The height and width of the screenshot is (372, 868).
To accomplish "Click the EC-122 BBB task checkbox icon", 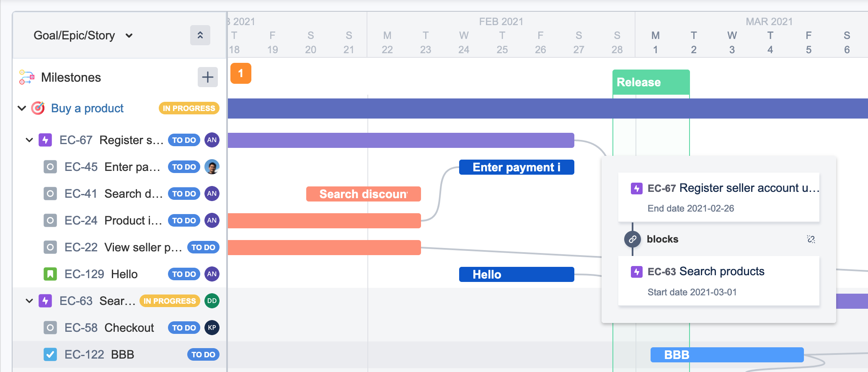I will [50, 354].
